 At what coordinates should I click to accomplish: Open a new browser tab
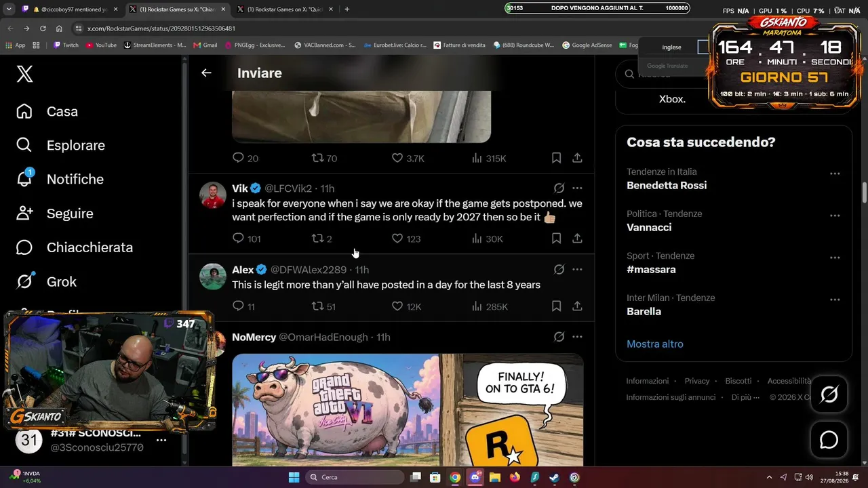pos(347,9)
